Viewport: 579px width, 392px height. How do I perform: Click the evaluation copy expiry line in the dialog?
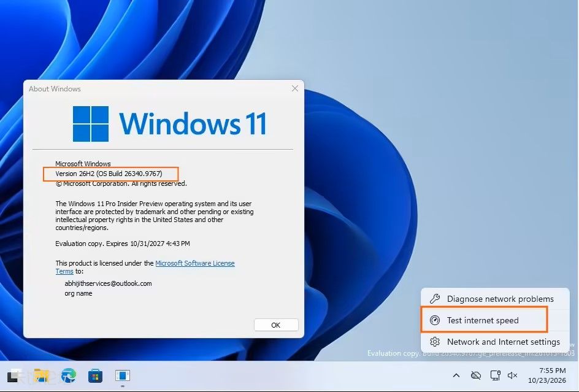point(123,244)
